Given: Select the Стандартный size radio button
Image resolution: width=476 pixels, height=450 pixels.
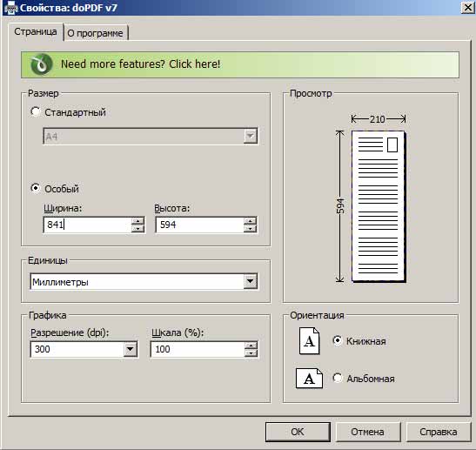Looking at the screenshot, I should (x=35, y=111).
